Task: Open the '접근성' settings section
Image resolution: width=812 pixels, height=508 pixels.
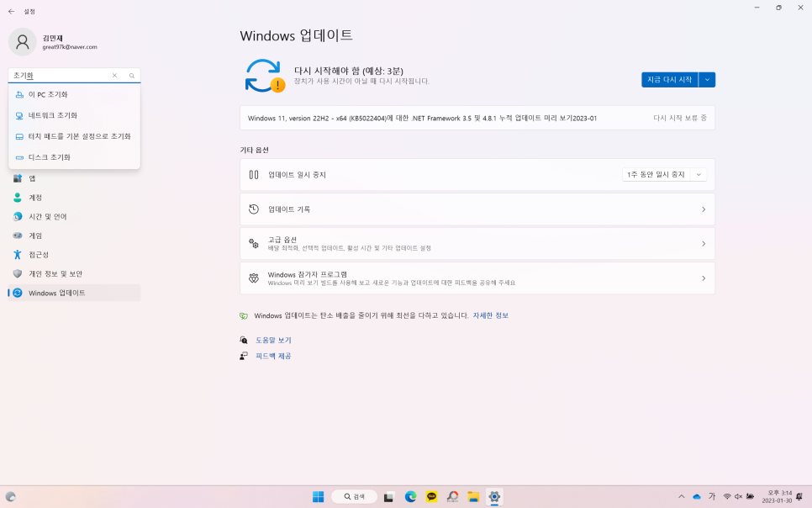Action: point(74,255)
